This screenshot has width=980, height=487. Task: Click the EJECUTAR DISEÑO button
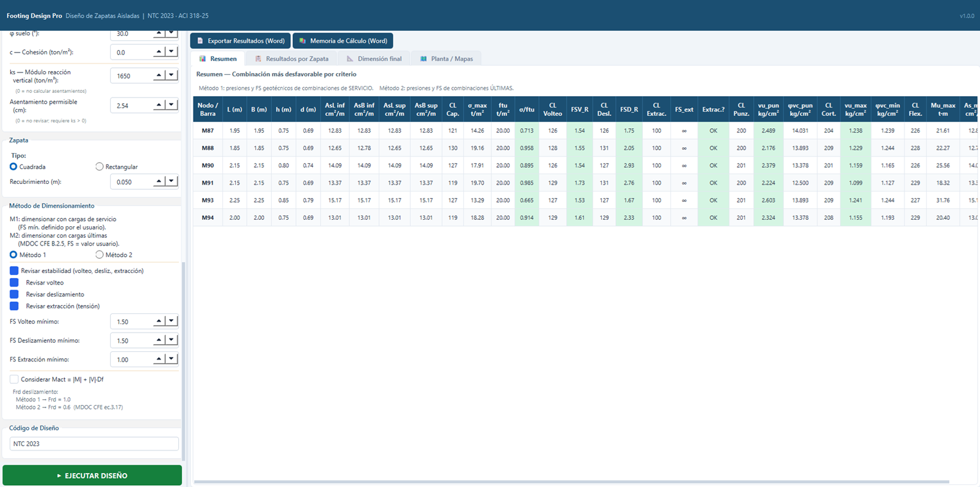(x=92, y=475)
